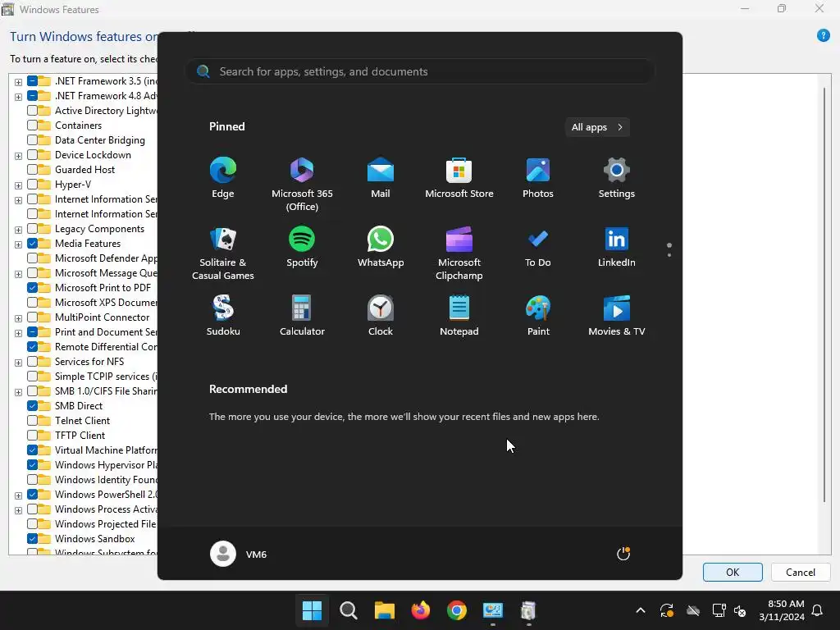Expand the Legacy Components node
This screenshot has width=840, height=630.
(18, 230)
